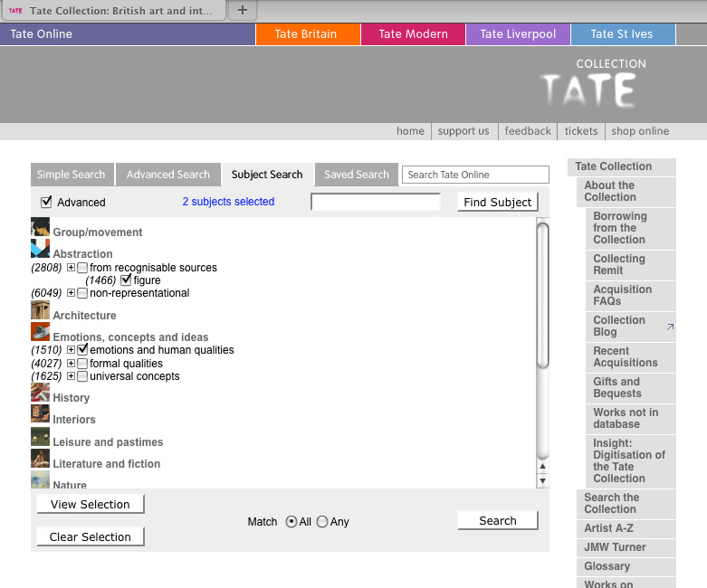Open 'About the Collection' sidebar link

(x=626, y=192)
